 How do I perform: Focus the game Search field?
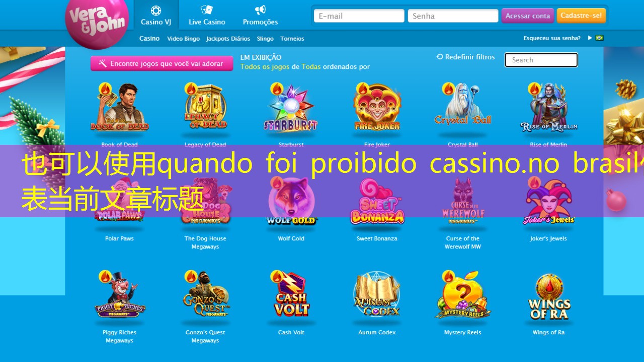[x=541, y=60]
